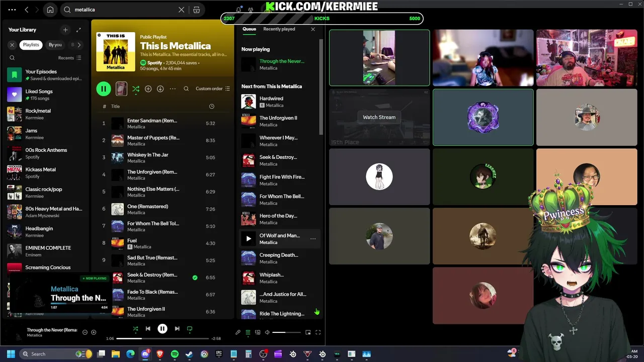
Task: Click the back navigation arrow
Action: (x=27, y=10)
